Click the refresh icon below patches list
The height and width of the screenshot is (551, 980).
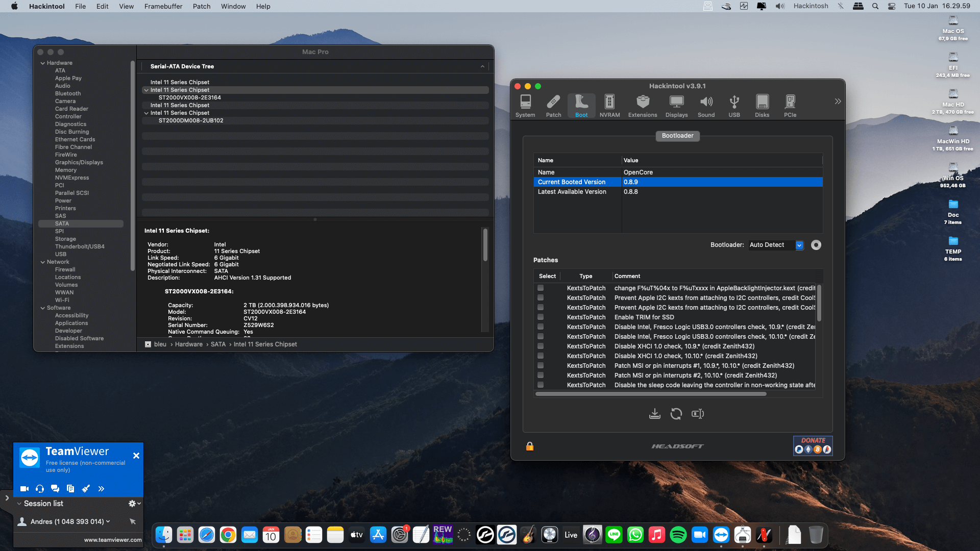(x=676, y=414)
